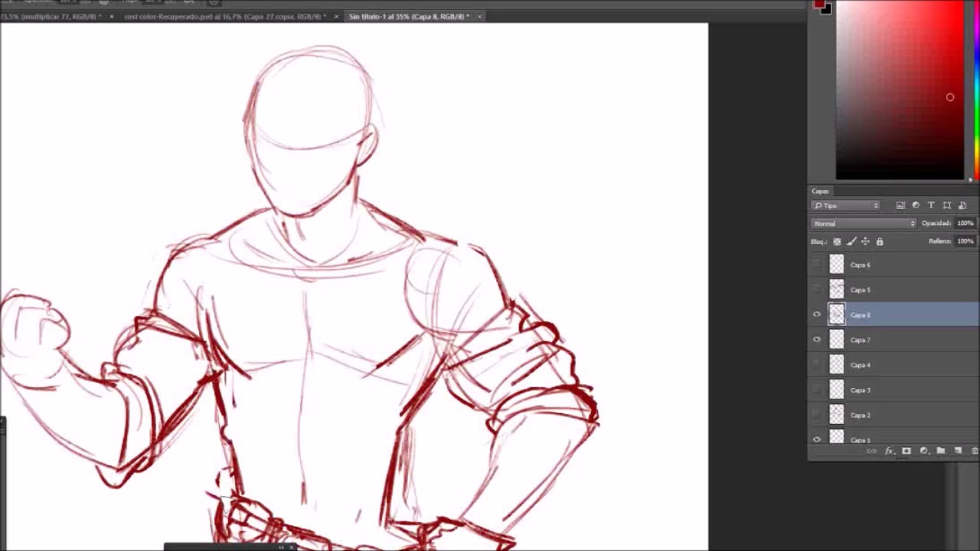The height and width of the screenshot is (551, 980).
Task: Create a new adjustment layer
Action: (x=924, y=451)
